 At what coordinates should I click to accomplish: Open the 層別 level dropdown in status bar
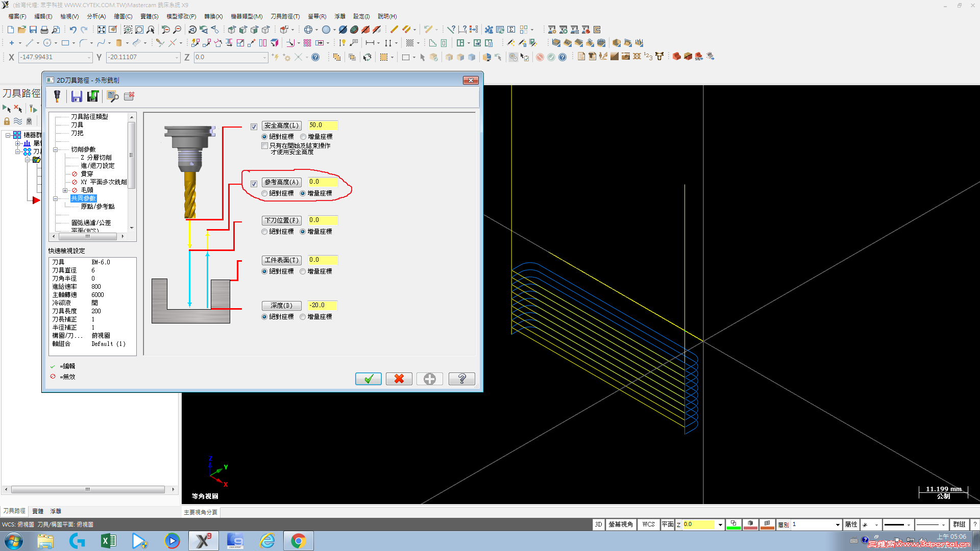(838, 524)
